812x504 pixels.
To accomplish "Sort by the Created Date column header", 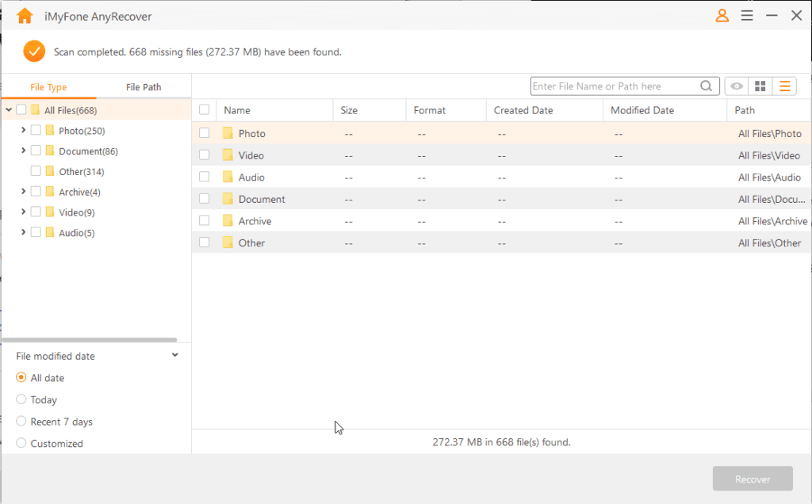I will click(x=545, y=110).
